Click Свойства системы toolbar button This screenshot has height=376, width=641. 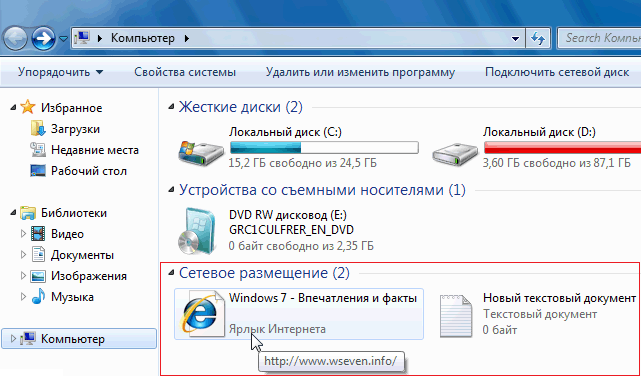pos(185,72)
